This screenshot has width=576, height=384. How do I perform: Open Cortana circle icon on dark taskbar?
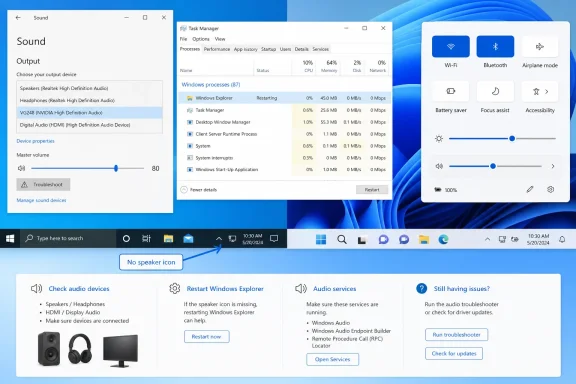[126, 238]
